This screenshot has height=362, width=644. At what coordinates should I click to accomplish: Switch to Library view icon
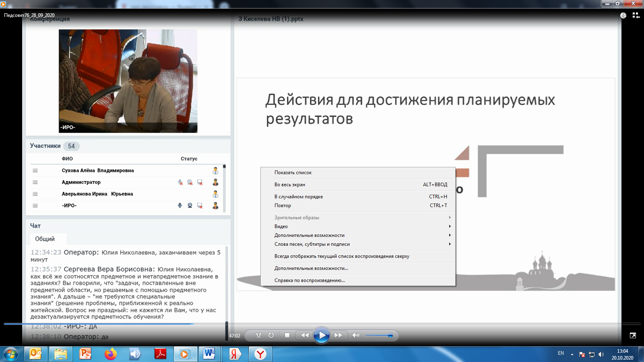coord(636,15)
